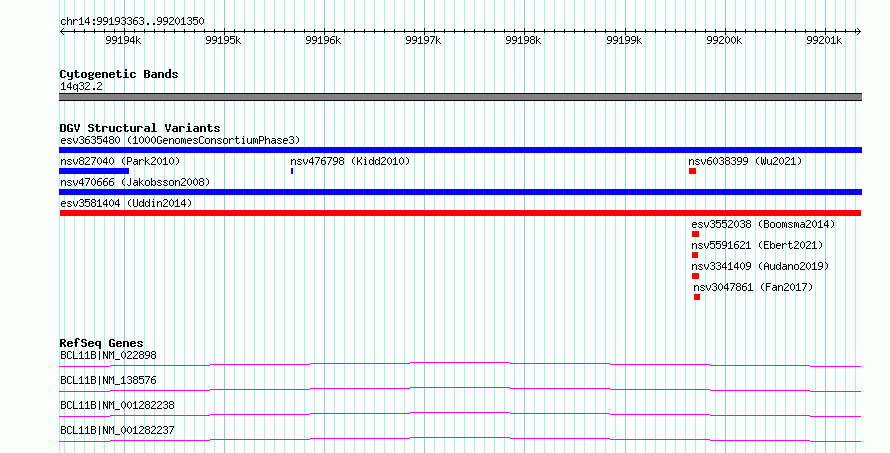The height and width of the screenshot is (453, 890).
Task: Click the magenta line of BCL11B|NM_138576
Action: (x=460, y=389)
